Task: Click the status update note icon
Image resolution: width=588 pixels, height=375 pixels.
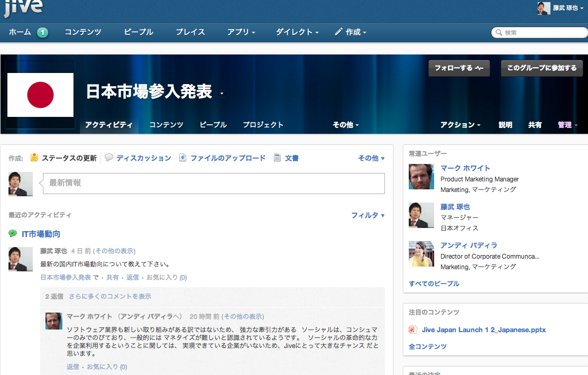Action: point(34,158)
